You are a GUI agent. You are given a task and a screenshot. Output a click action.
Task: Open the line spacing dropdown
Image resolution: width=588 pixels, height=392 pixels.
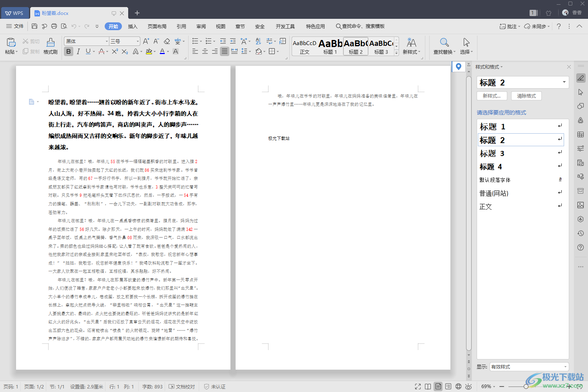click(x=249, y=52)
